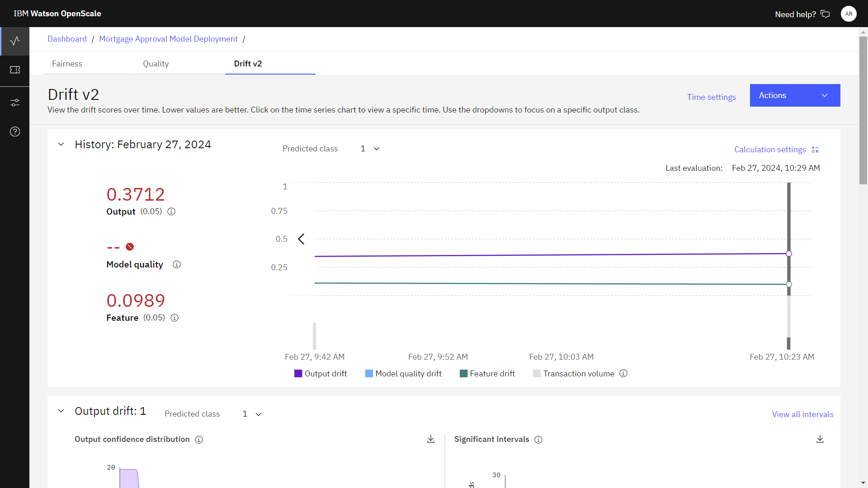The width and height of the screenshot is (868, 488).
Task: Open the configuration sliders sidebar icon
Action: [x=15, y=103]
